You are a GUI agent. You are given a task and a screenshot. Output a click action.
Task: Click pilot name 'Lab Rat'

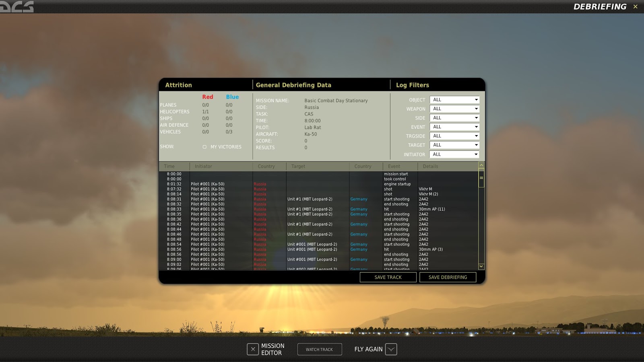(x=313, y=128)
